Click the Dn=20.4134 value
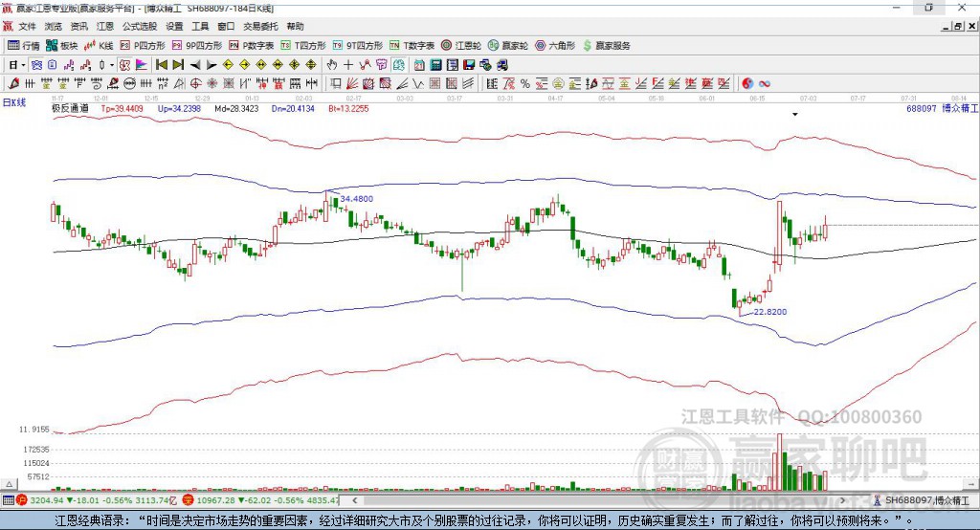980x530 pixels. [x=293, y=108]
